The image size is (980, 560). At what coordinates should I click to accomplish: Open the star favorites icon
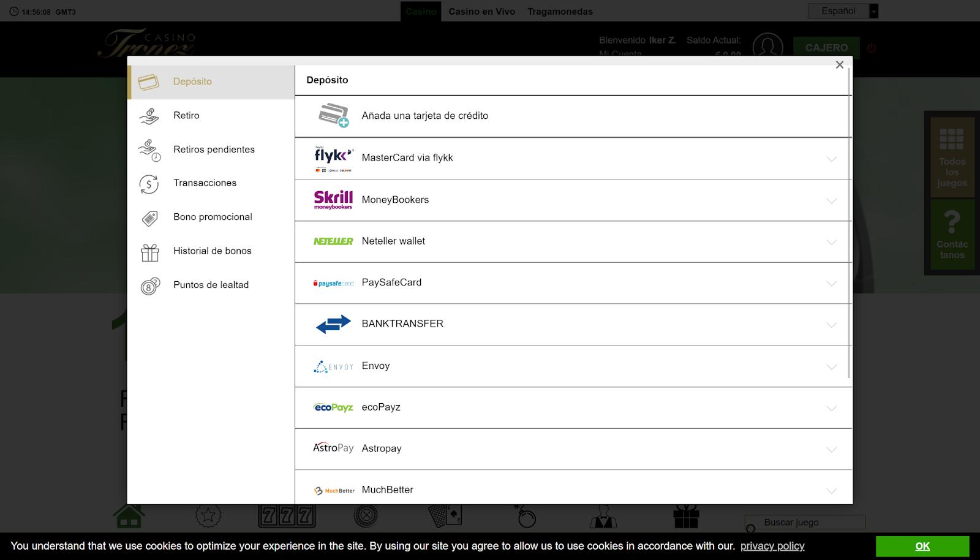208,516
